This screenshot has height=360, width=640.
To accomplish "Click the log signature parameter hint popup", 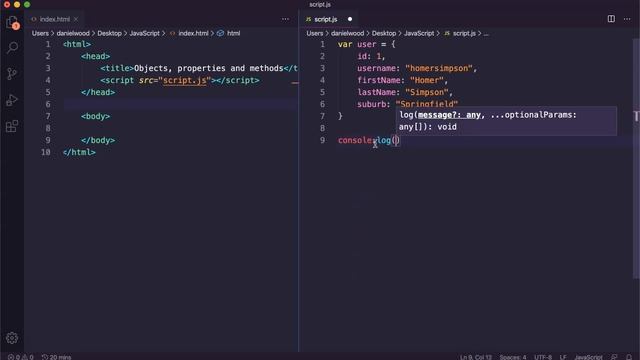I will [x=506, y=121].
